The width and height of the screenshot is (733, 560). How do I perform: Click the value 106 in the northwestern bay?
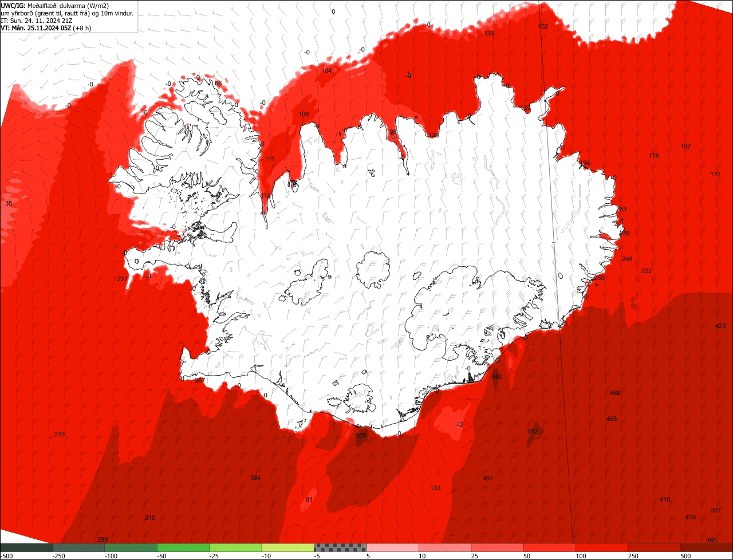[x=304, y=114]
